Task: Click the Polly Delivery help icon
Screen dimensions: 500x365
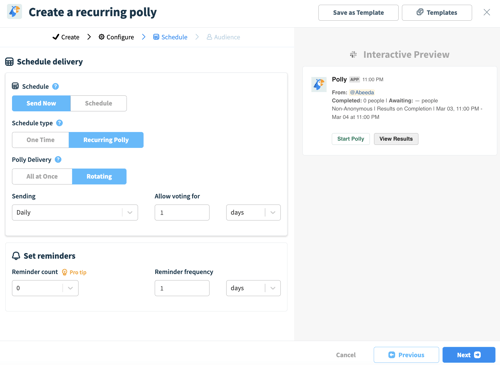Action: 58,159
